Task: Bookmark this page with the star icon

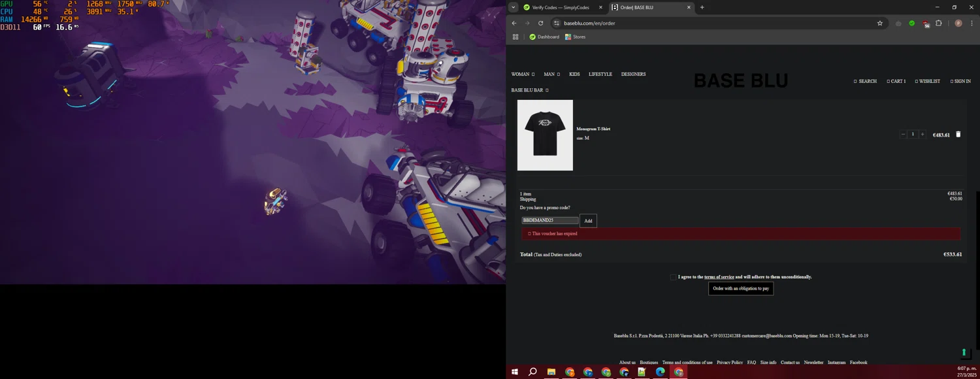Action: tap(880, 23)
